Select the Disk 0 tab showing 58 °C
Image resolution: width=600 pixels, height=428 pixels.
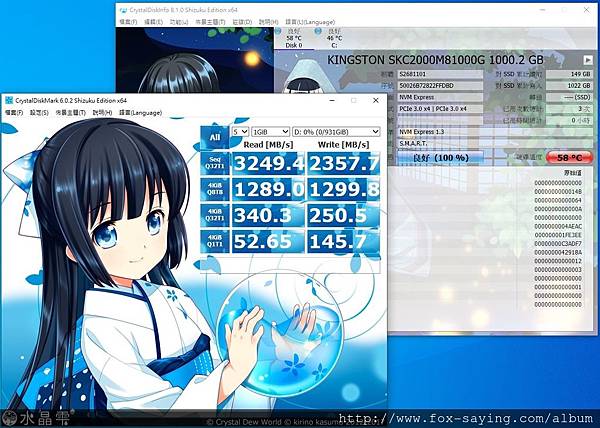coord(294,38)
